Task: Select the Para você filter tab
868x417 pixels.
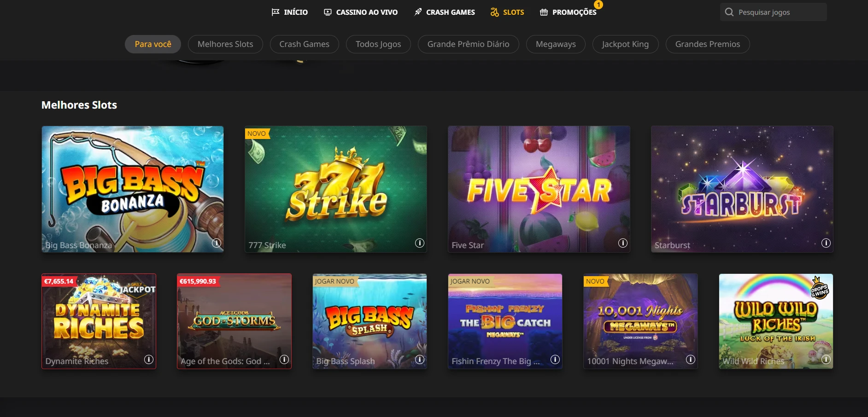Action: click(153, 44)
